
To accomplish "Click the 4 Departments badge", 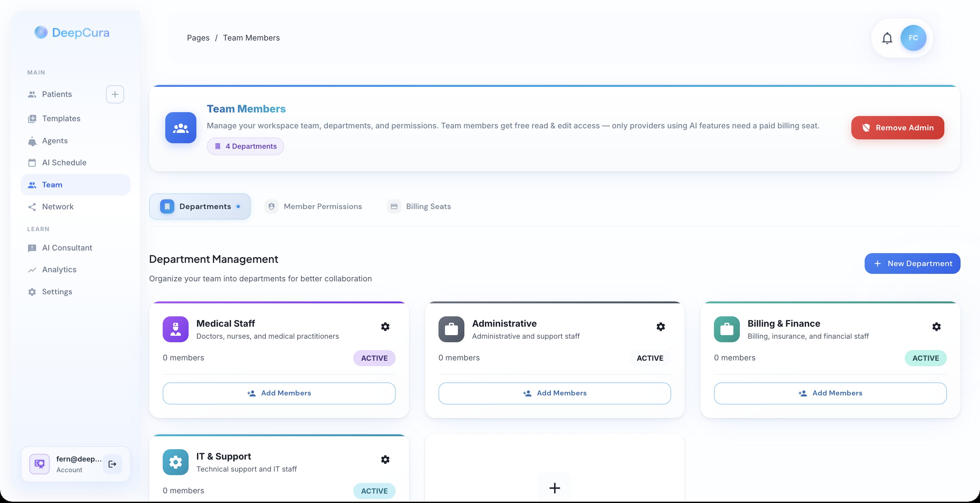I will [245, 146].
